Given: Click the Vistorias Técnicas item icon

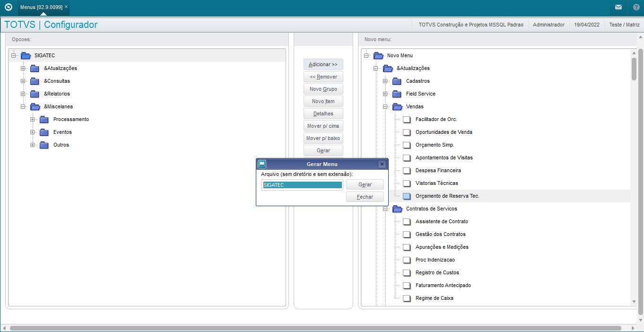Looking at the screenshot, I should click(x=407, y=183).
